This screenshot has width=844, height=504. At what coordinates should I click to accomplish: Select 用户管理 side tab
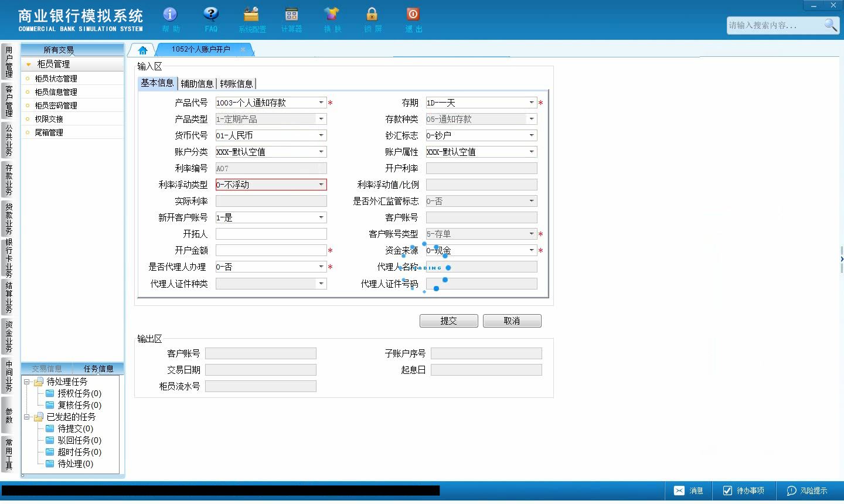click(x=9, y=62)
